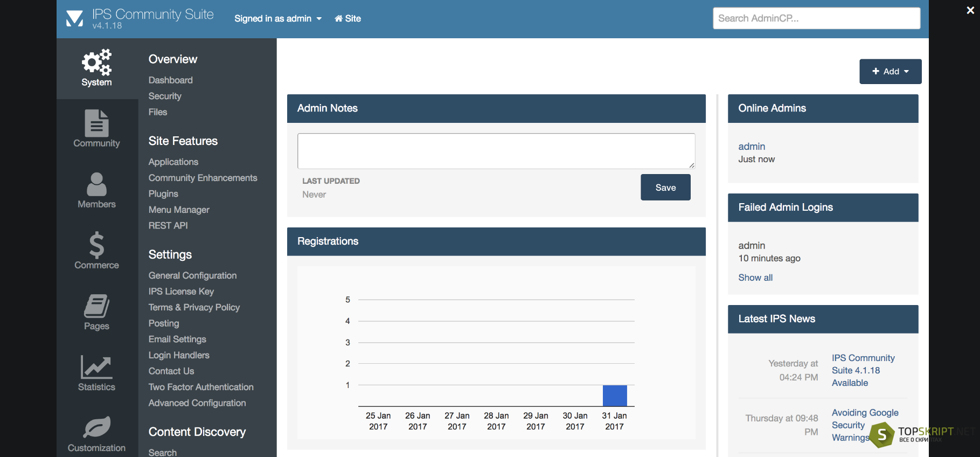Click the LAST UPDATED label
The width and height of the screenshot is (980, 457).
(x=331, y=181)
